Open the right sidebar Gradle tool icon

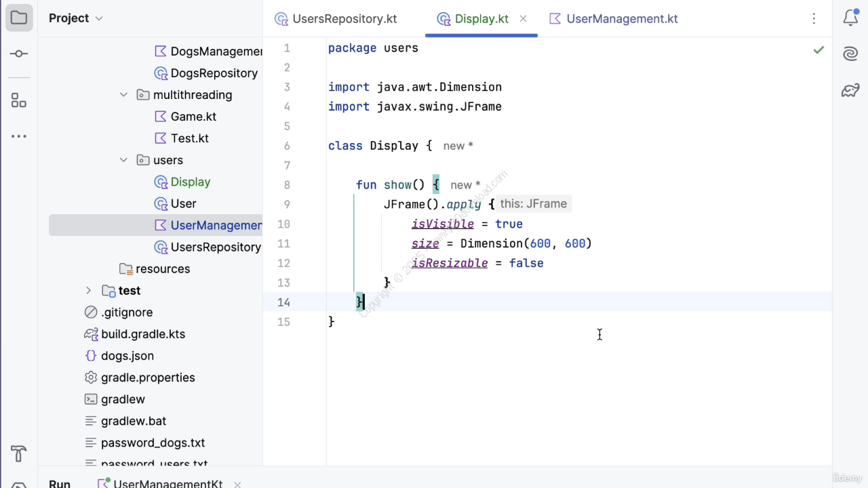[x=850, y=90]
